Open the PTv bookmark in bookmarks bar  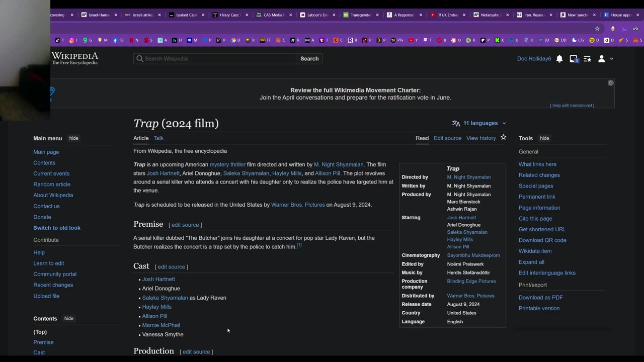pos(397,40)
